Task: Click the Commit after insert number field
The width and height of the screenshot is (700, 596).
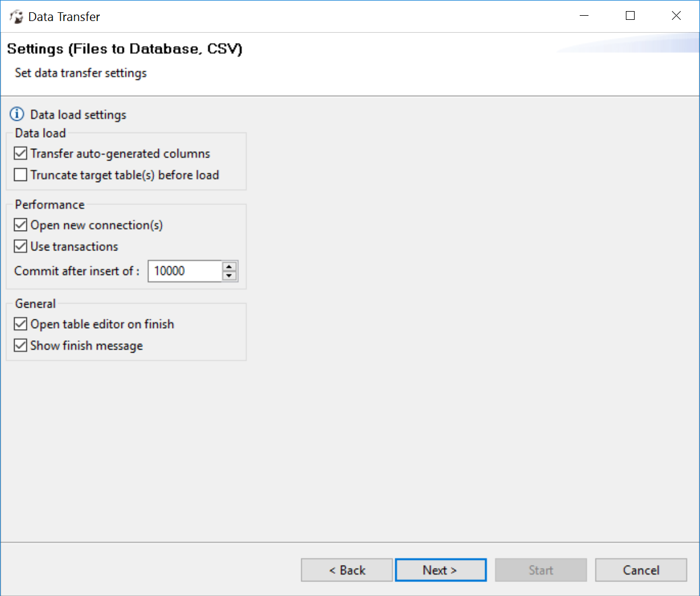Action: pyautogui.click(x=184, y=271)
